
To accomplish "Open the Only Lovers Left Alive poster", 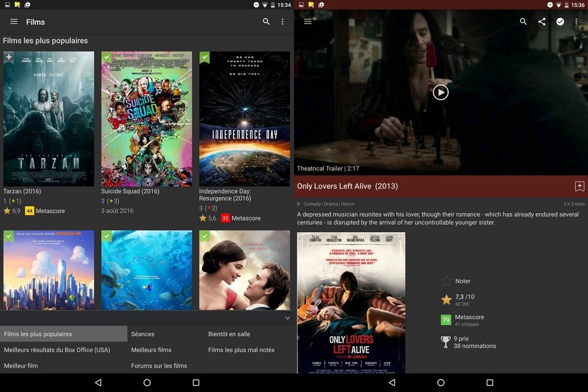I will (351, 303).
